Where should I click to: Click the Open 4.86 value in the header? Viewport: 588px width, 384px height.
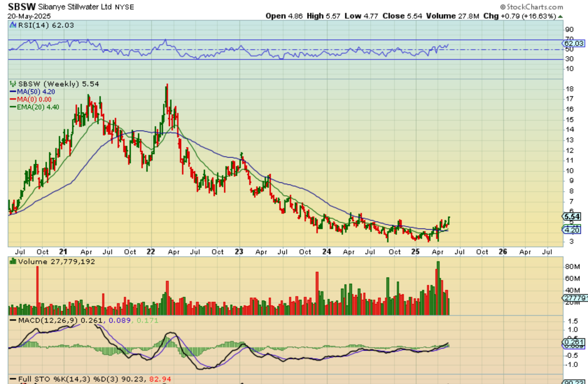pos(284,16)
